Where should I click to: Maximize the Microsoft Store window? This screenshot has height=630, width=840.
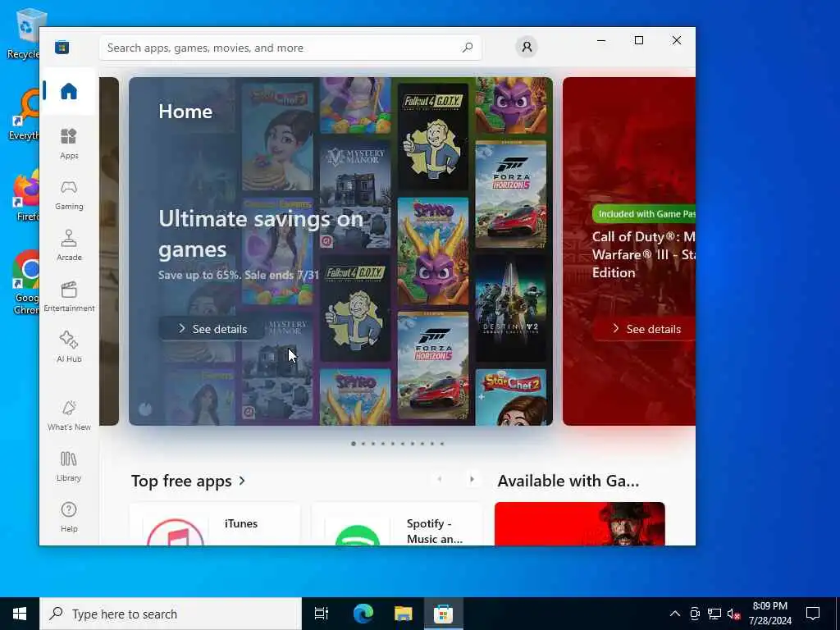[638, 40]
